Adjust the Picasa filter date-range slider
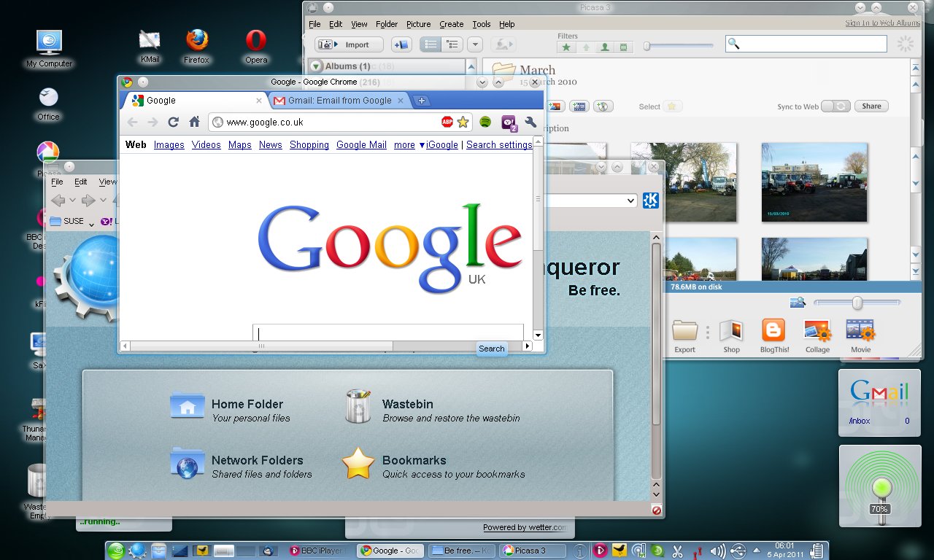Viewport: 934px width, 560px height. pos(678,47)
